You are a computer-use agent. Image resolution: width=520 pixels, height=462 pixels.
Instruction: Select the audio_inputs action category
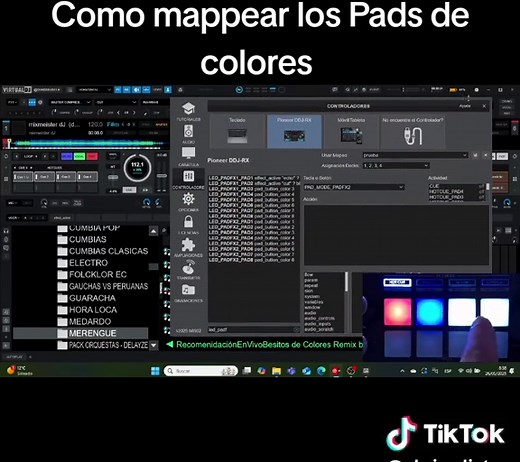[317, 324]
